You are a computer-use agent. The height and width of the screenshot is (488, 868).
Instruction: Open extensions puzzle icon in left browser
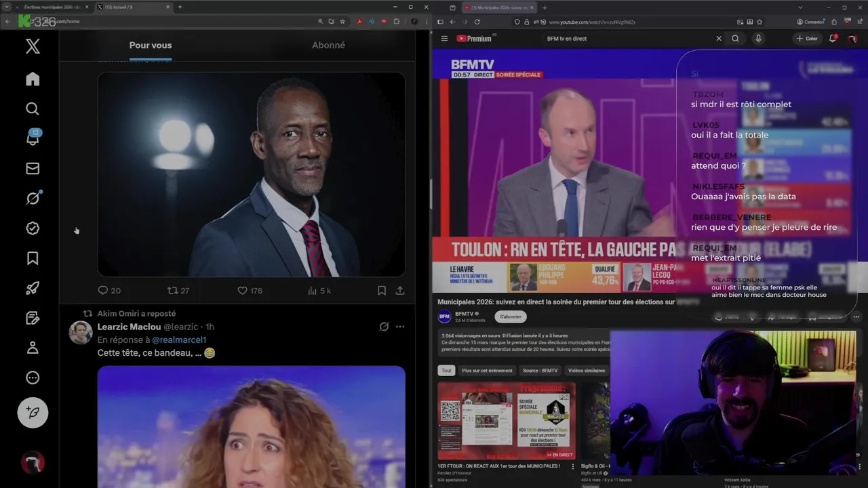397,22
